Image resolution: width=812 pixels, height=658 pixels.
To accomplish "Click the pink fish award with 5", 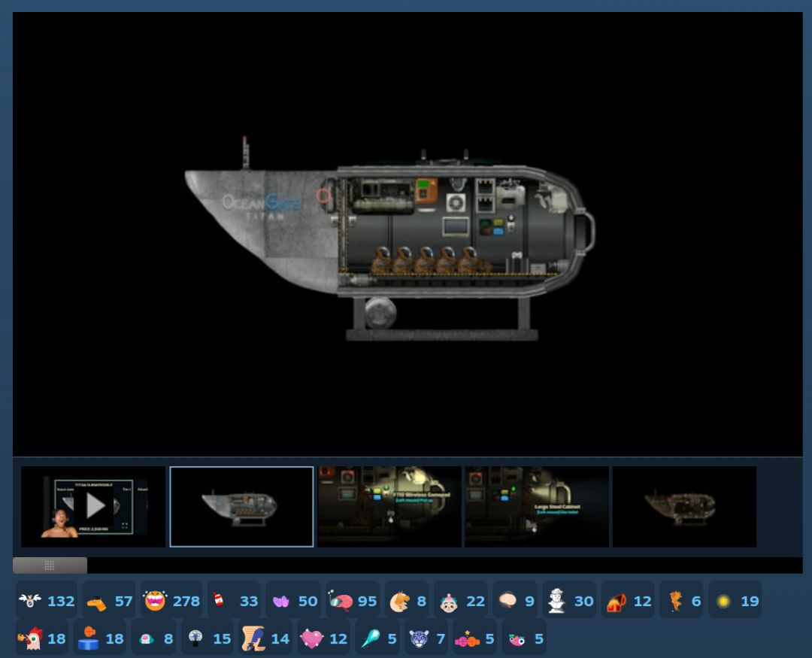I will (x=524, y=638).
